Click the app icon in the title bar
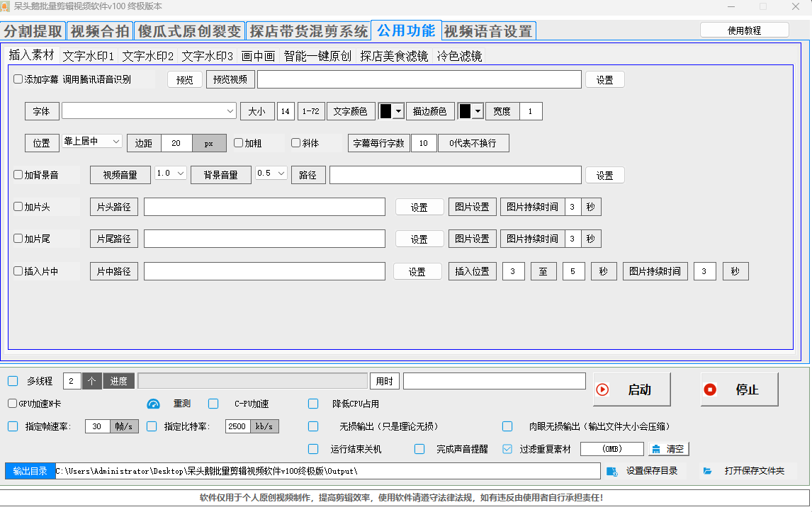The image size is (812, 512). pos(6,6)
